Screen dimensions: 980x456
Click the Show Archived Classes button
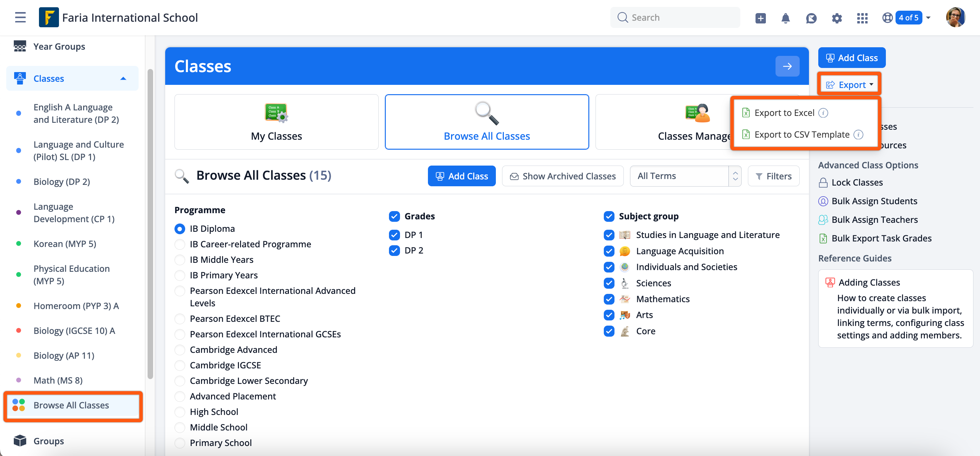pyautogui.click(x=562, y=176)
